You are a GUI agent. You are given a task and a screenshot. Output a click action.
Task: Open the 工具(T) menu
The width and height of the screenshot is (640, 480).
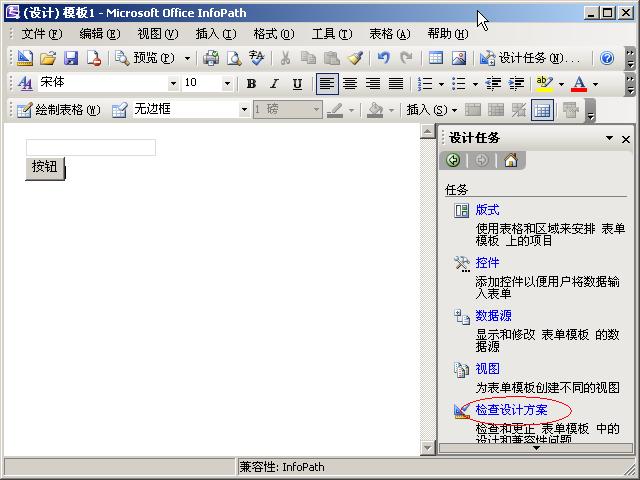(x=332, y=33)
